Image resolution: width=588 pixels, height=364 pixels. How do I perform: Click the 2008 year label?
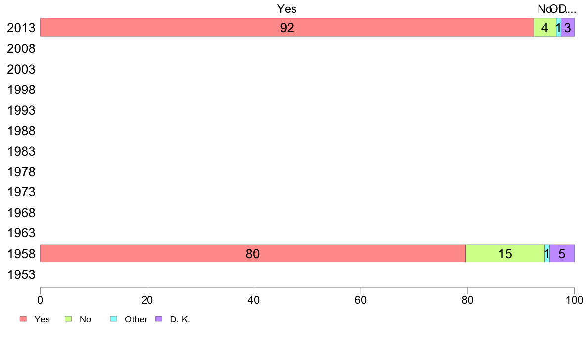[21, 49]
